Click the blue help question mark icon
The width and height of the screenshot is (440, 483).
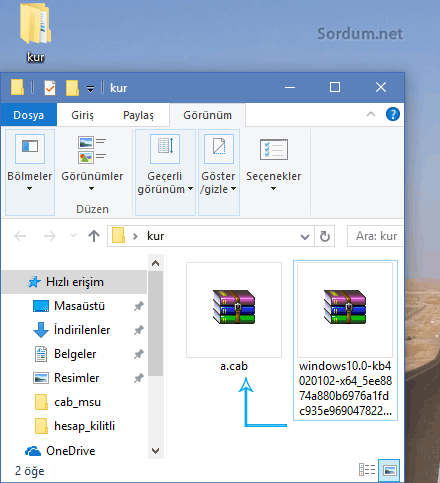[x=393, y=114]
